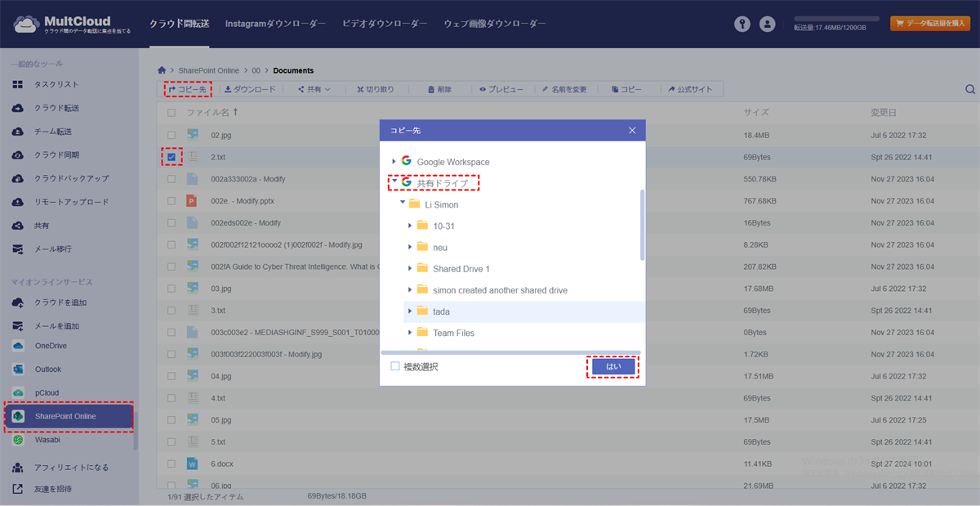Screen dimensions: 980x506
Task: Click クラウドを追加 in the sidebar
Action: pyautogui.click(x=60, y=302)
